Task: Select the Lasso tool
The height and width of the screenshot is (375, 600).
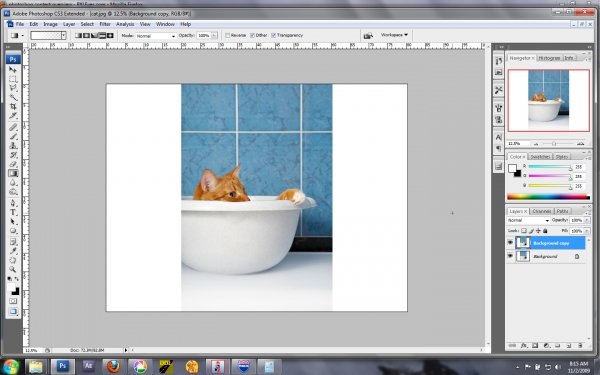Action: 13,88
